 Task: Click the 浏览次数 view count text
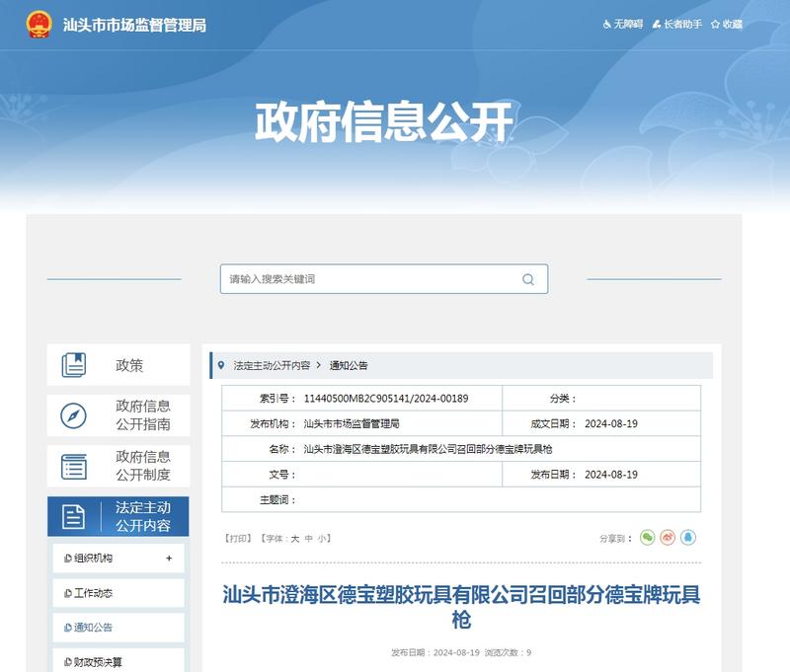click(508, 653)
